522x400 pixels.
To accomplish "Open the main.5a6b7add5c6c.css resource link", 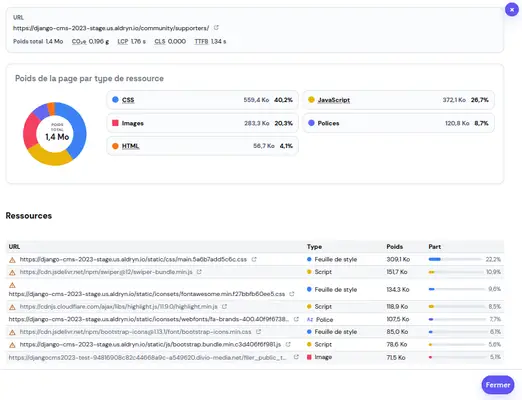I will [x=133, y=259].
